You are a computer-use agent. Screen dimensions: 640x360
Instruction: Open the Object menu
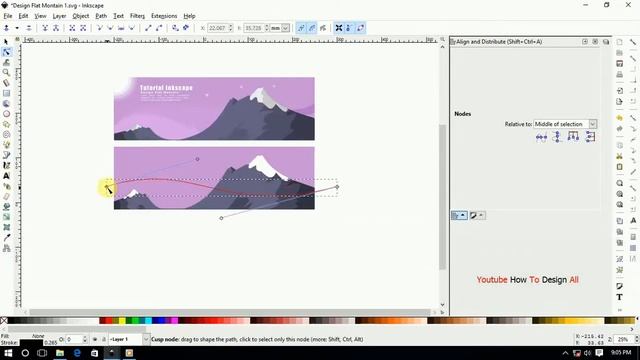(80, 16)
